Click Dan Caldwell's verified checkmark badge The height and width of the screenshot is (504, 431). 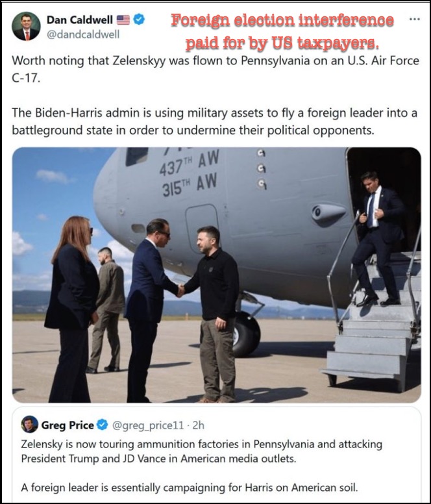[x=139, y=19]
